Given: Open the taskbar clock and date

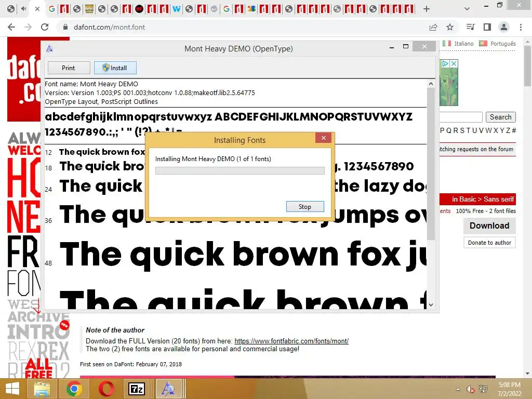Looking at the screenshot, I should pos(510,389).
